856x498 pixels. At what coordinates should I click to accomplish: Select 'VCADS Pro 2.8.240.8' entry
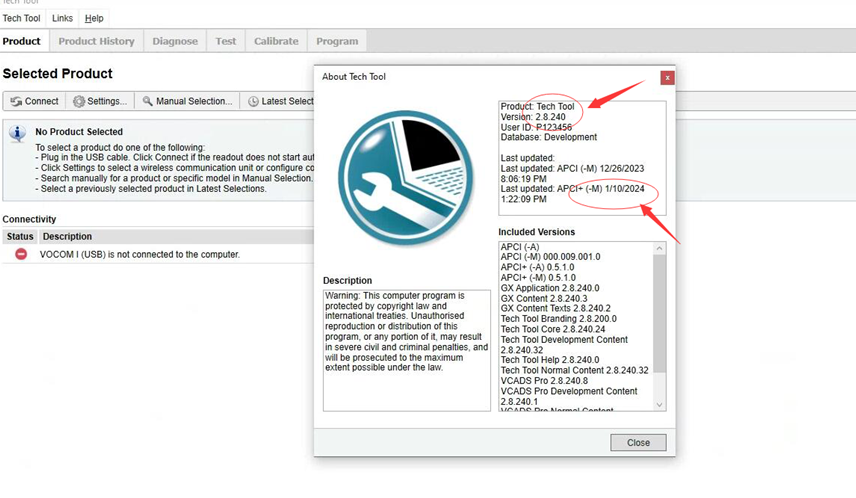pos(544,381)
